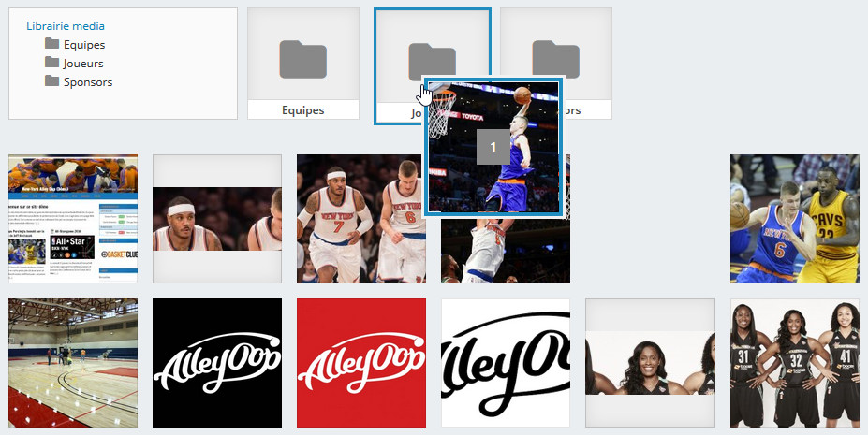Select AlleyOop logo on black background
Image resolution: width=868 pixels, height=435 pixels.
pyautogui.click(x=217, y=363)
